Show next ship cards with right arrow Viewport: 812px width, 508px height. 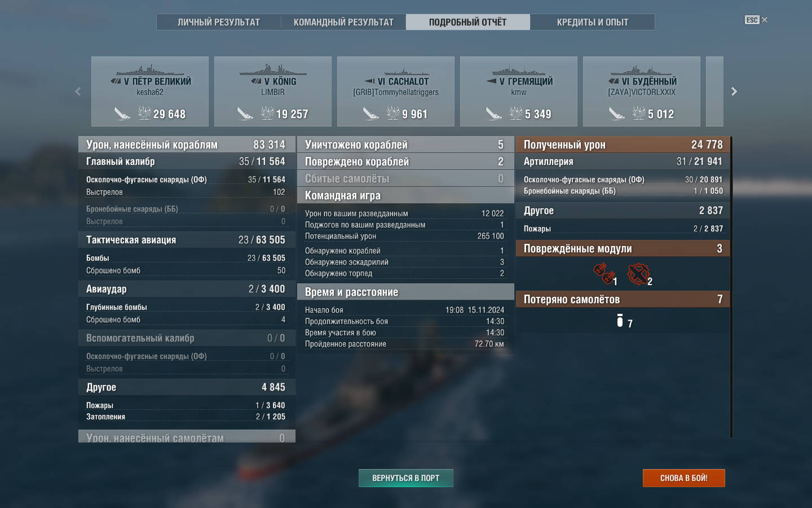pyautogui.click(x=734, y=91)
